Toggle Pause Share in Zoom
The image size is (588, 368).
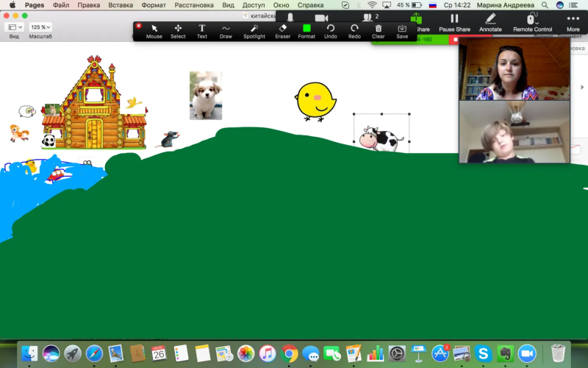454,23
